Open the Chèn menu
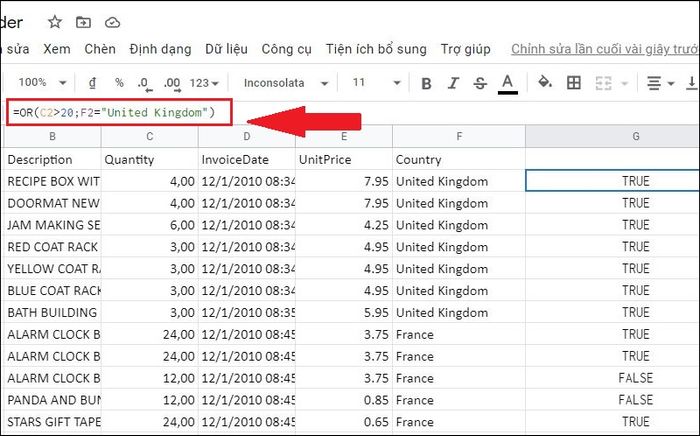 coord(100,49)
